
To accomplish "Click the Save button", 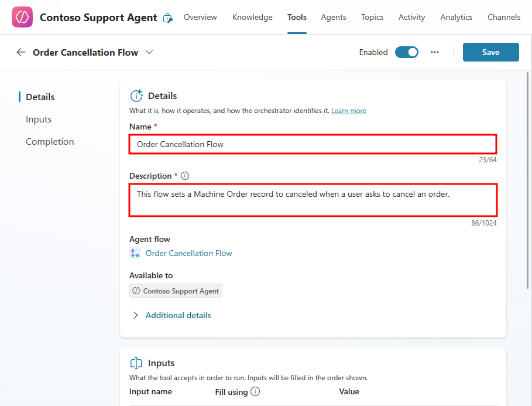I will pyautogui.click(x=490, y=52).
